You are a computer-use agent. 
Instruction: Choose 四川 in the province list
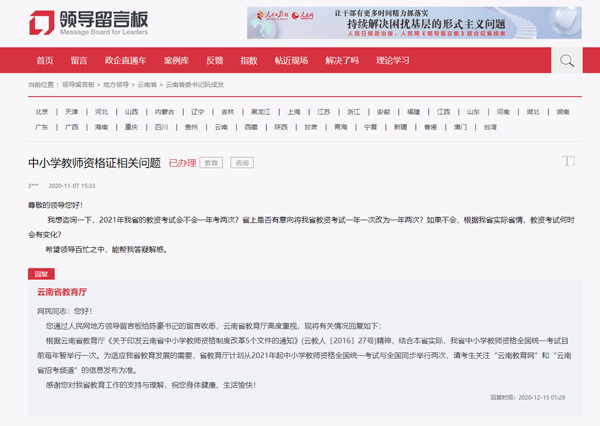(x=162, y=127)
